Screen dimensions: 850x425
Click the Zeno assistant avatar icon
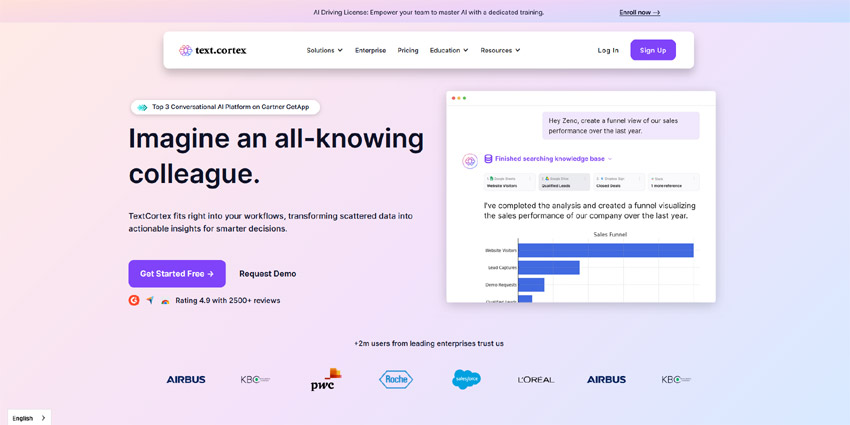click(470, 161)
